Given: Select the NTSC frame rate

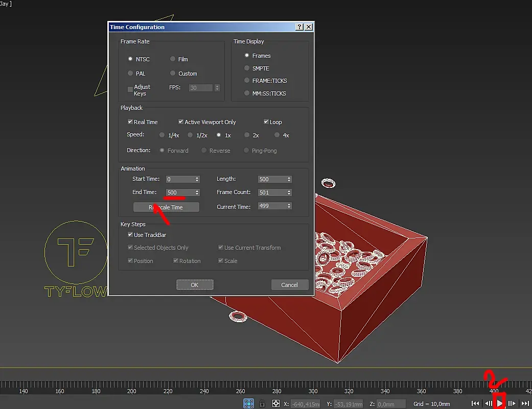Looking at the screenshot, I should point(130,59).
